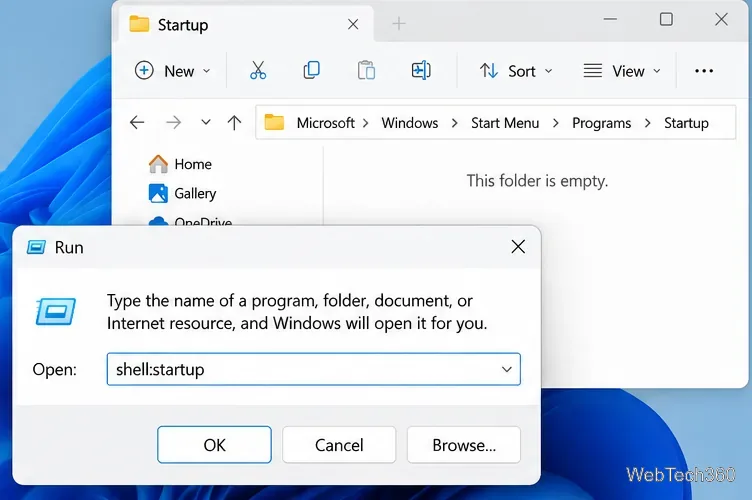Close the File Explorer window

click(x=721, y=19)
